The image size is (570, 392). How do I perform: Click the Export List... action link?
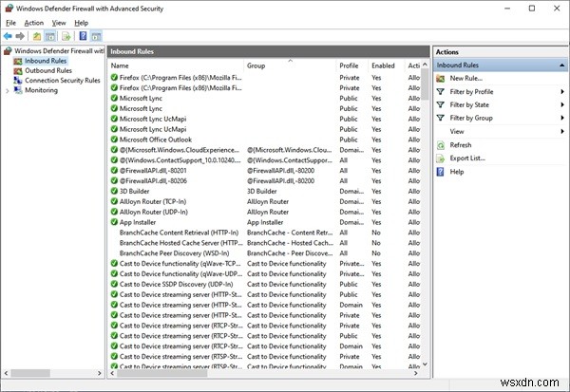[x=467, y=159]
